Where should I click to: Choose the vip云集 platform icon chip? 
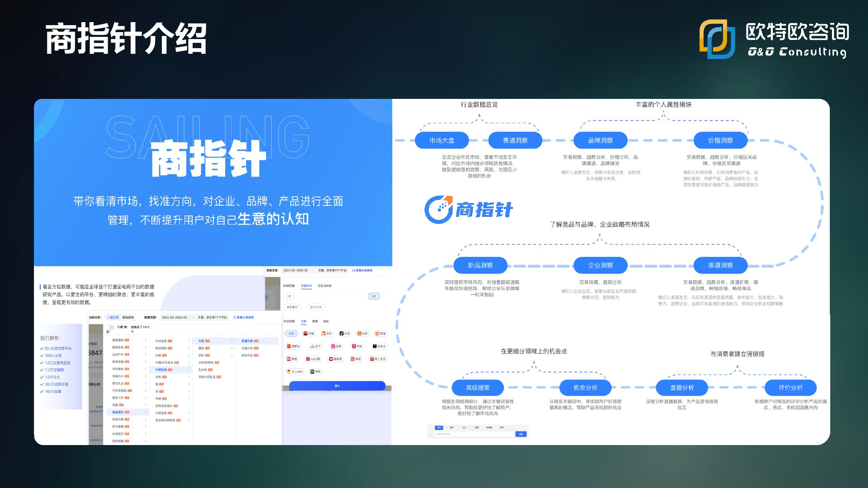point(313,359)
